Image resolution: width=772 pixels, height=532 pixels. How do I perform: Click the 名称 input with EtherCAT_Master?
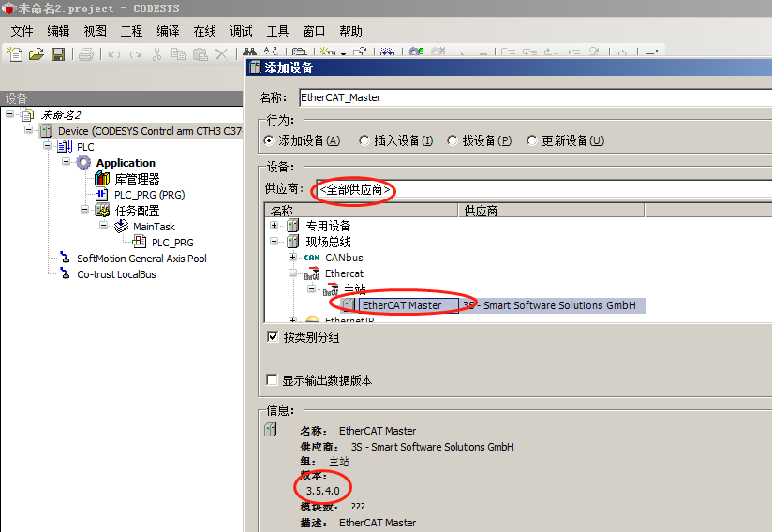coord(535,97)
